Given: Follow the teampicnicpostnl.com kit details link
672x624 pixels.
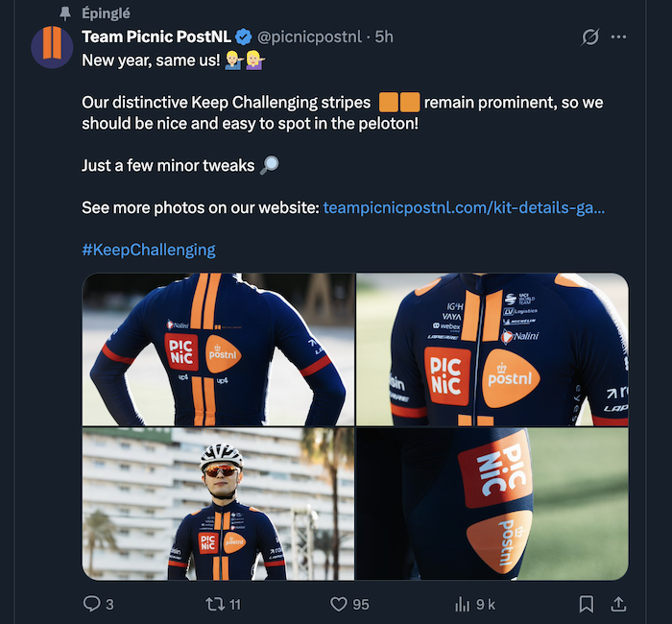Looking at the screenshot, I should pos(464,207).
